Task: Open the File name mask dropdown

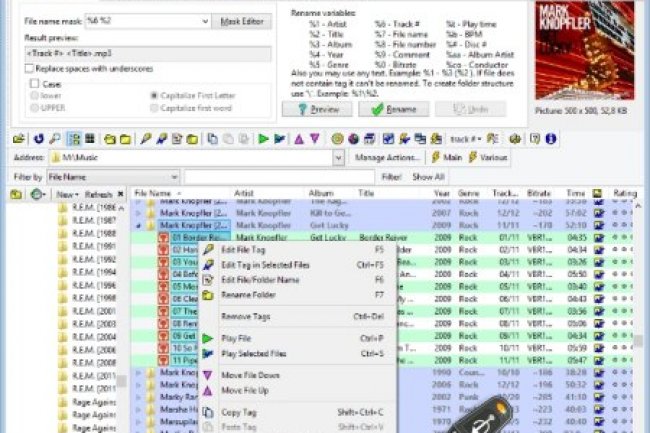Action: coord(204,20)
